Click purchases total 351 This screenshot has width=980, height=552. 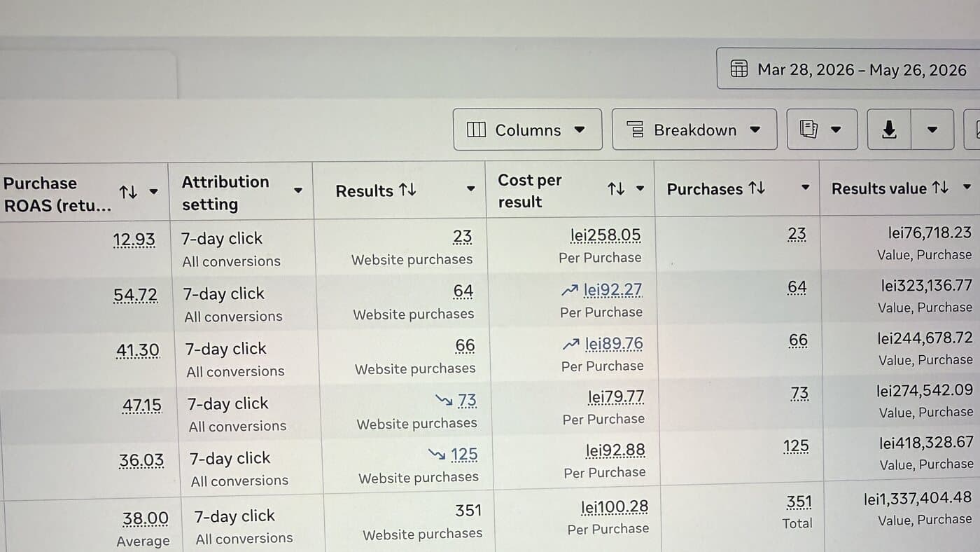(x=799, y=502)
